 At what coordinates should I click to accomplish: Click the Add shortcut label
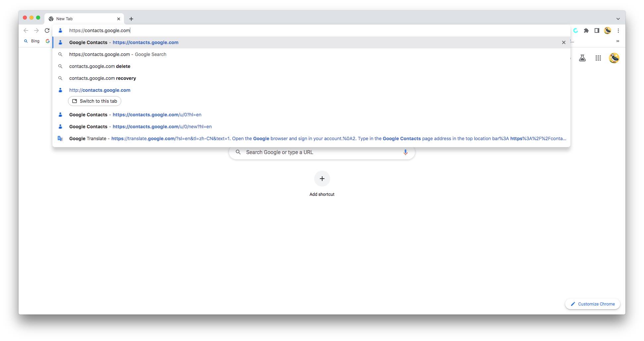[x=322, y=194]
